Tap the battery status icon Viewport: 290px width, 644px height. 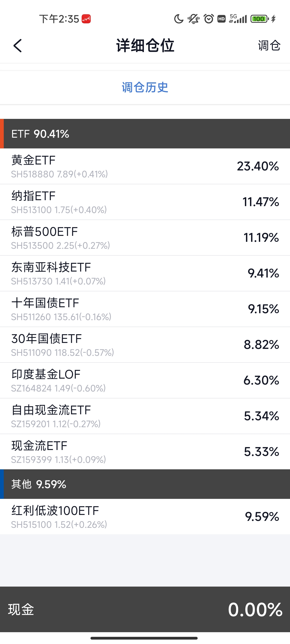260,19
